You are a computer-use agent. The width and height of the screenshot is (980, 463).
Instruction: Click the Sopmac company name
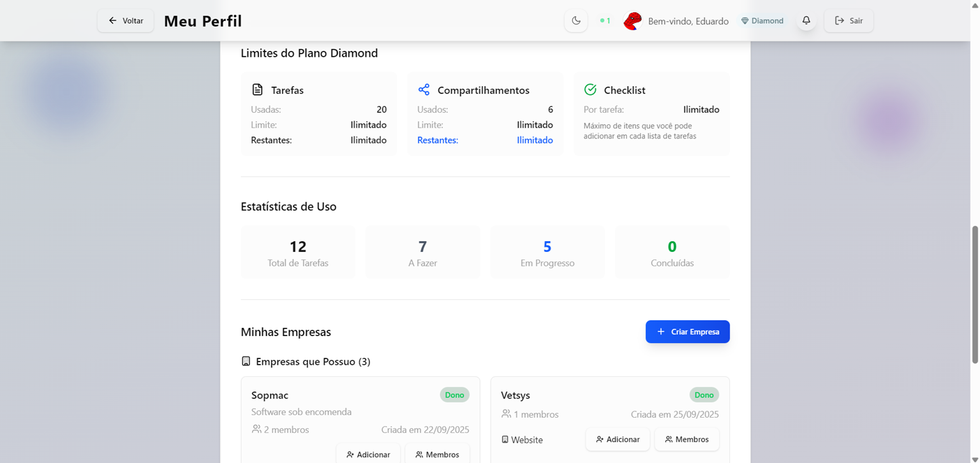pos(270,395)
